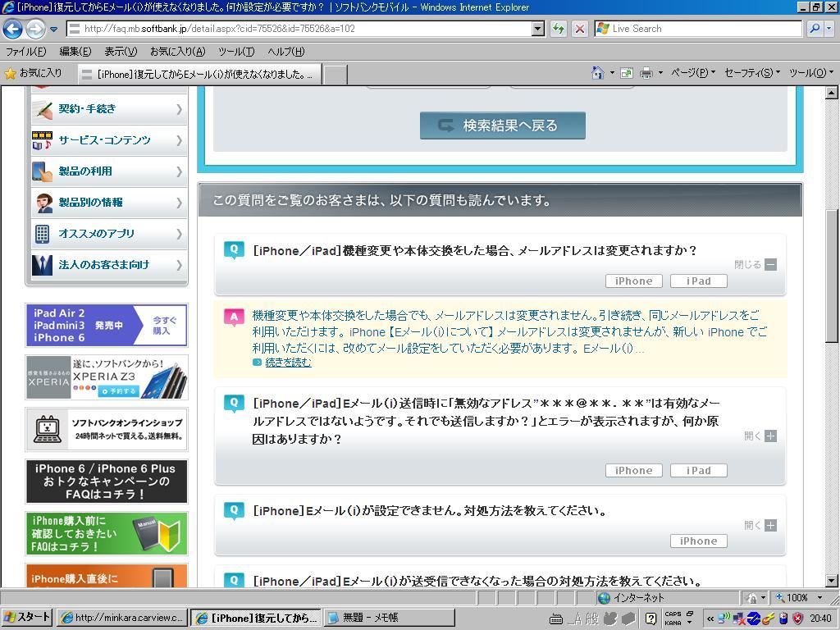Click the Q icon of the 機種変更や本体交換 question
Image resolution: width=840 pixels, height=630 pixels.
coord(234,250)
